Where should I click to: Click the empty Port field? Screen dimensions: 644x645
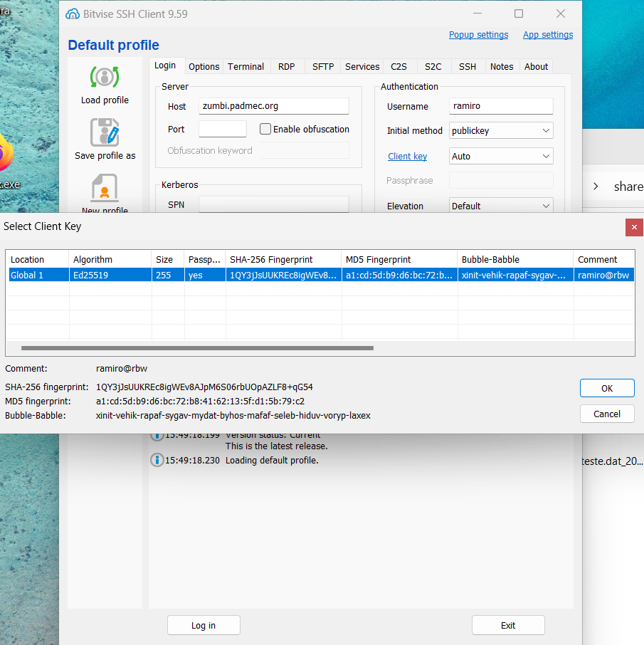pos(223,129)
